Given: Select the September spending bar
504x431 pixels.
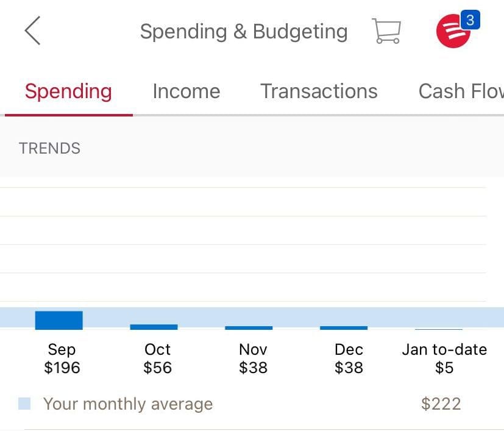Looking at the screenshot, I should tap(59, 319).
